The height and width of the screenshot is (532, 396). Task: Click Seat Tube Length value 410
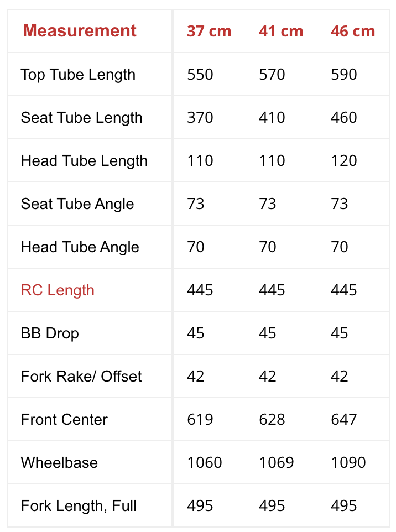click(272, 118)
